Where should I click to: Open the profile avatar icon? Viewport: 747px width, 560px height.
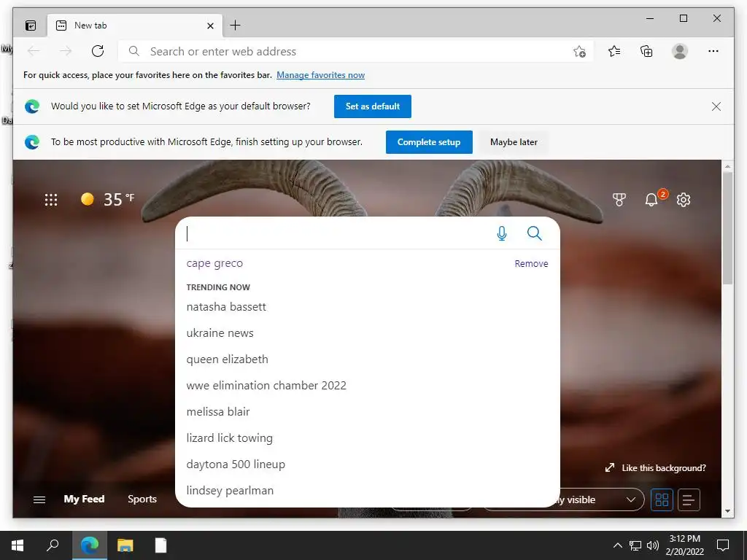click(680, 51)
